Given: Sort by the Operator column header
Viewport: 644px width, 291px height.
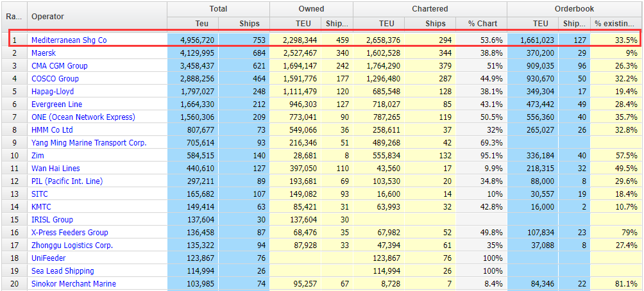Looking at the screenshot, I should (97, 17).
